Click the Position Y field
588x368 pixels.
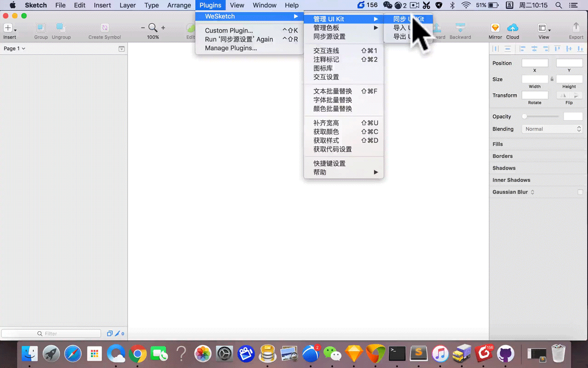[x=569, y=63]
